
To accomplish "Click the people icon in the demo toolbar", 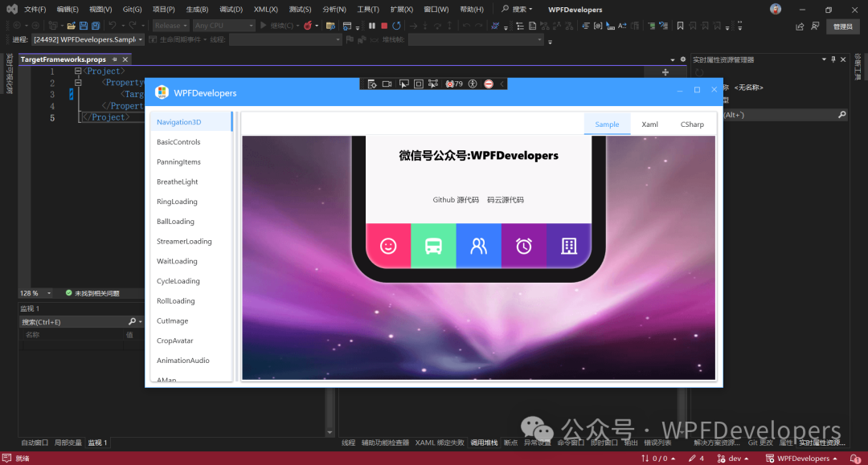I will pyautogui.click(x=478, y=246).
